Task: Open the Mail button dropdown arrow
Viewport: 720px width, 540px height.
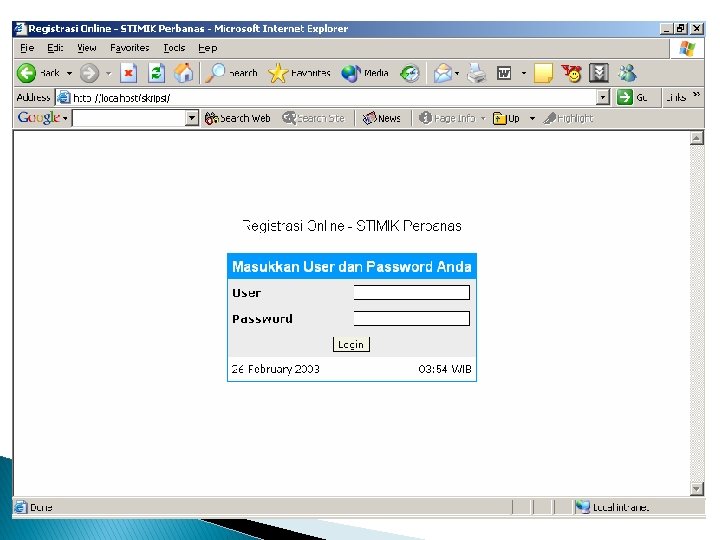Action: [x=457, y=73]
